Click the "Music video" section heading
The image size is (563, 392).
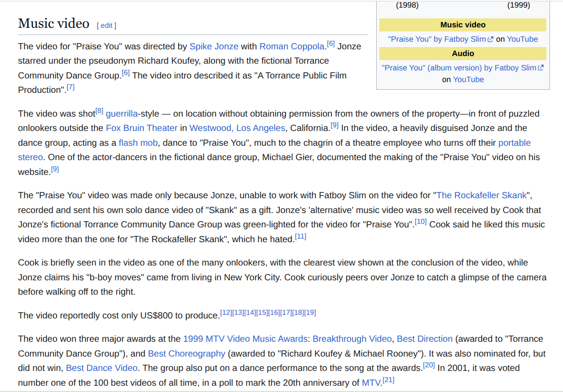pos(53,23)
